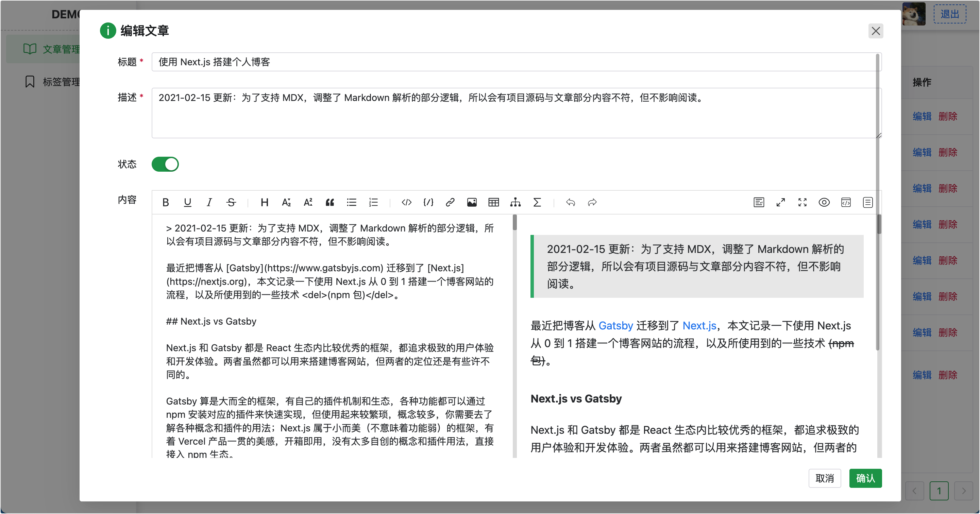Toggle the 状态 status switch off

pos(165,164)
